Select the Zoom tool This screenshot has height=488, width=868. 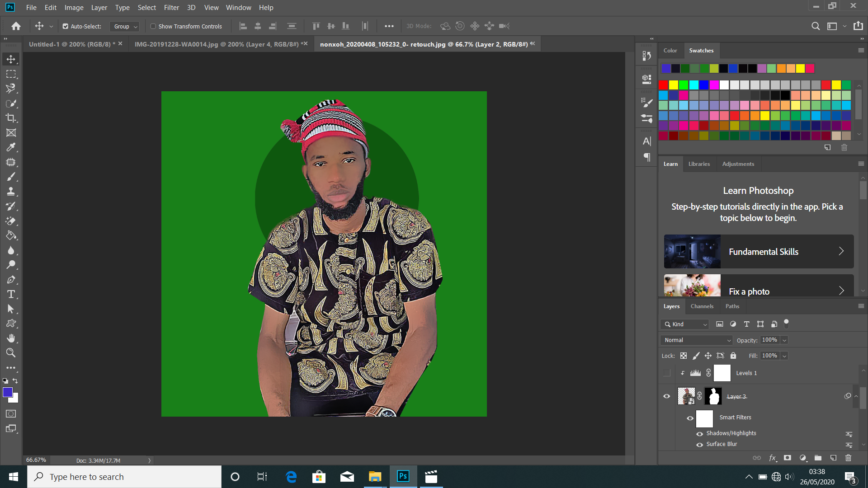(x=11, y=353)
